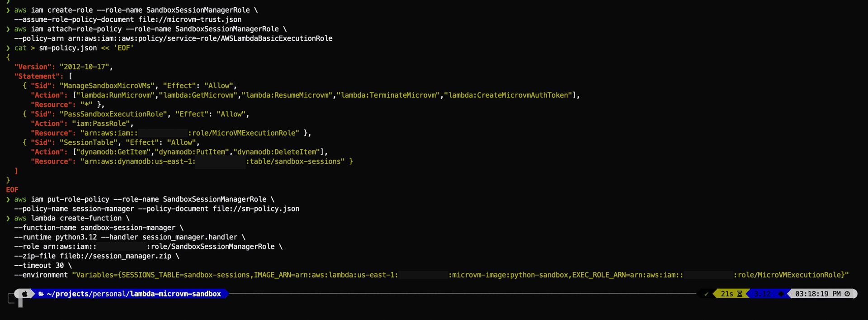Click the Apple logo prompt segment

click(x=25, y=294)
